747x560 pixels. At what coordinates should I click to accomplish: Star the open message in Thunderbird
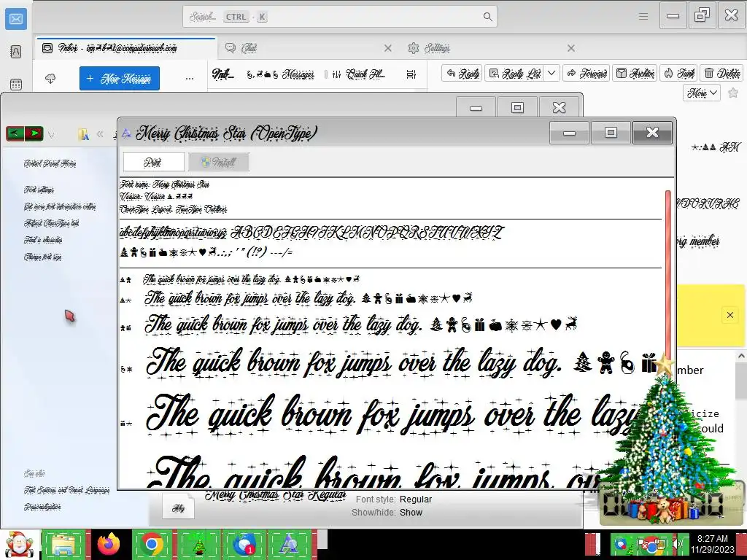[x=733, y=93]
